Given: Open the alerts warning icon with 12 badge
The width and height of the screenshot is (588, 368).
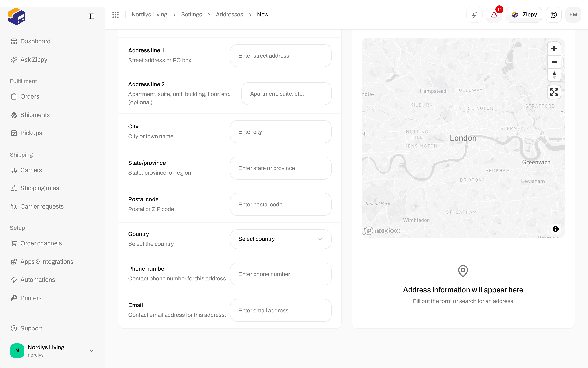Looking at the screenshot, I should point(494,15).
